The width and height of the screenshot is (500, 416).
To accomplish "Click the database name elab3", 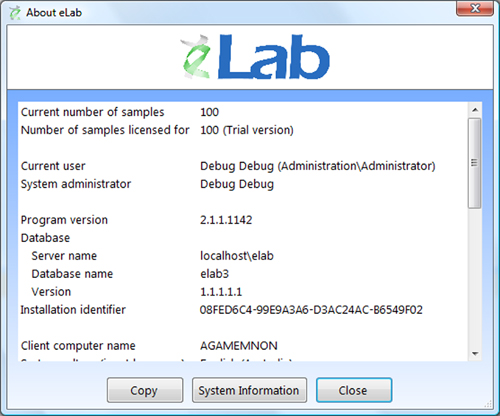I will pyautogui.click(x=214, y=274).
